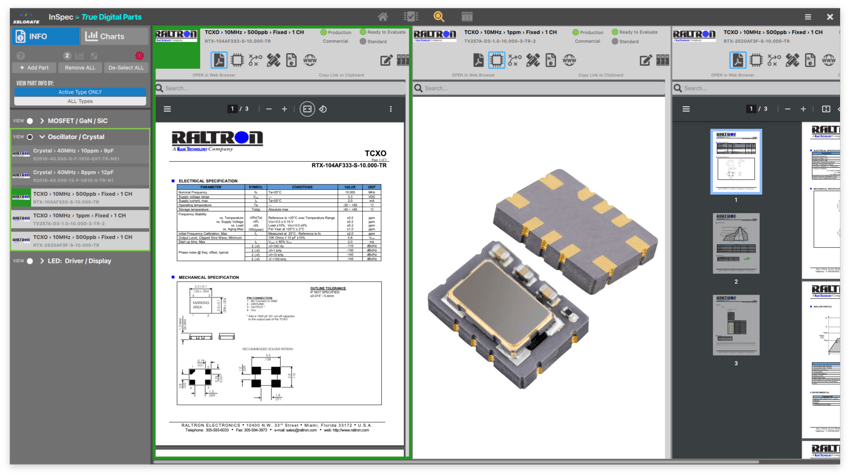Click the Remove ALL button
850x476 pixels.
(x=80, y=68)
